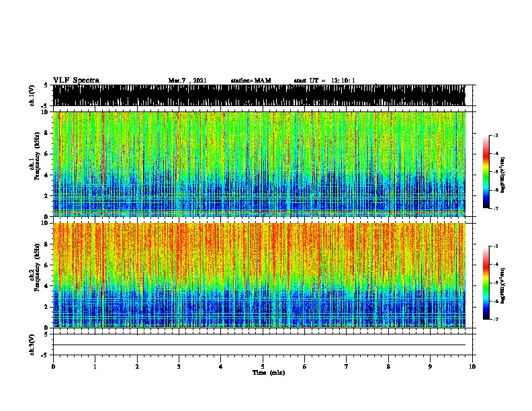Click the lower color bar's log(PSD) label
The width and height of the screenshot is (532, 411).
click(x=503, y=285)
